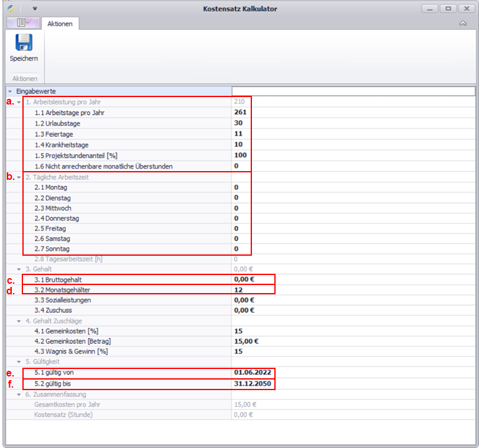Collapse the 5. Gültigkeit section
479x448 pixels.
coord(19,362)
